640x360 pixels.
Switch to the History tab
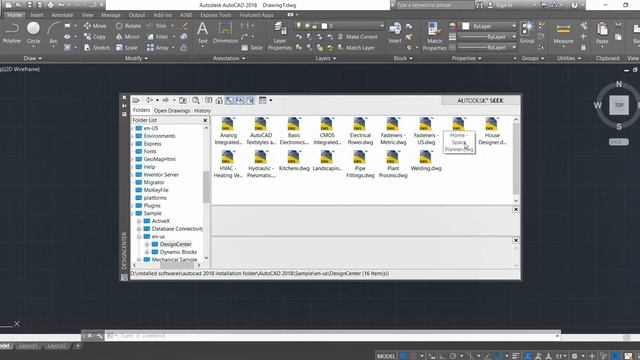[202, 111]
